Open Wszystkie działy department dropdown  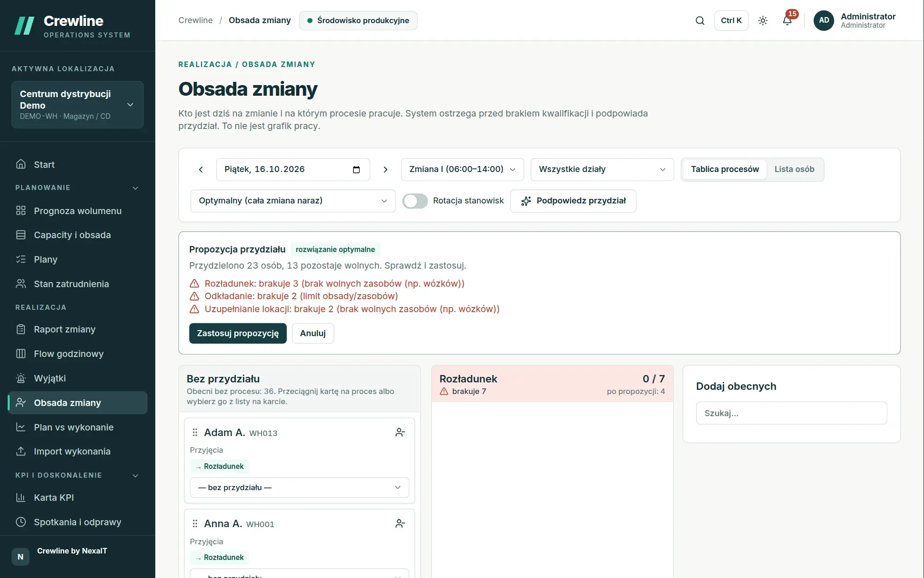[x=602, y=170]
